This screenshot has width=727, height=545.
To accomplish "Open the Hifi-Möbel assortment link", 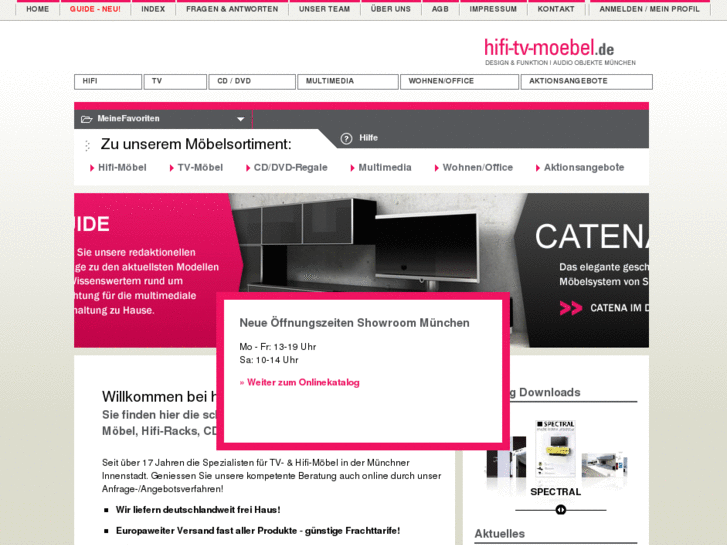I will 118,167.
